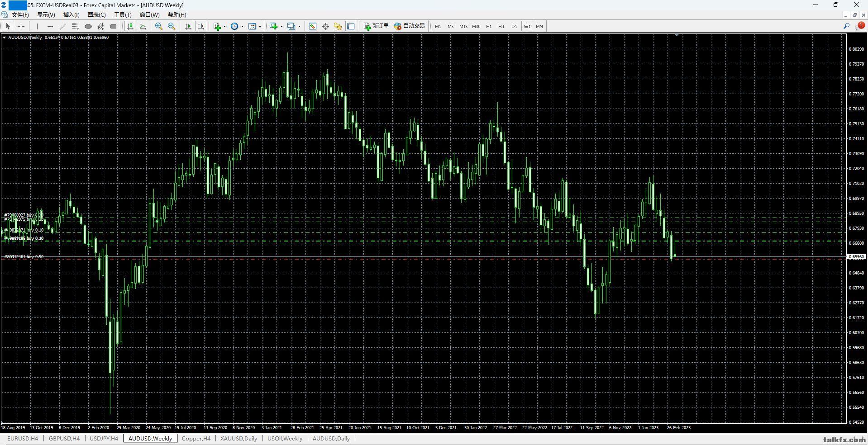Switch timeframe to MN monthly
Screen dimensions: 868x445
point(539,26)
